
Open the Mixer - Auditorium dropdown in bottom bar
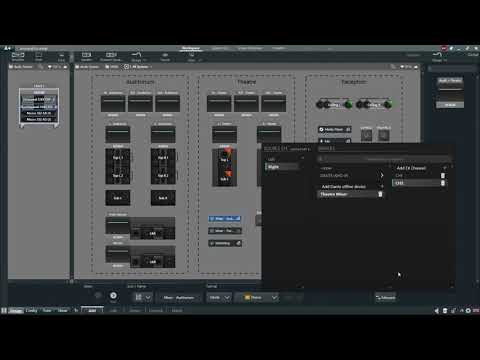[x=179, y=297]
